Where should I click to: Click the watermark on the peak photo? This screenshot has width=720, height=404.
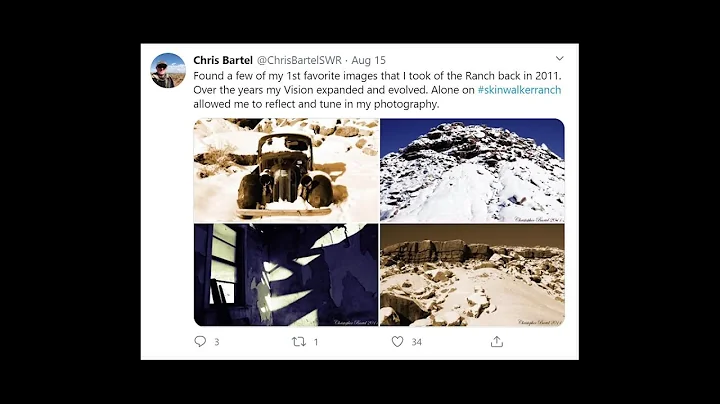538,219
